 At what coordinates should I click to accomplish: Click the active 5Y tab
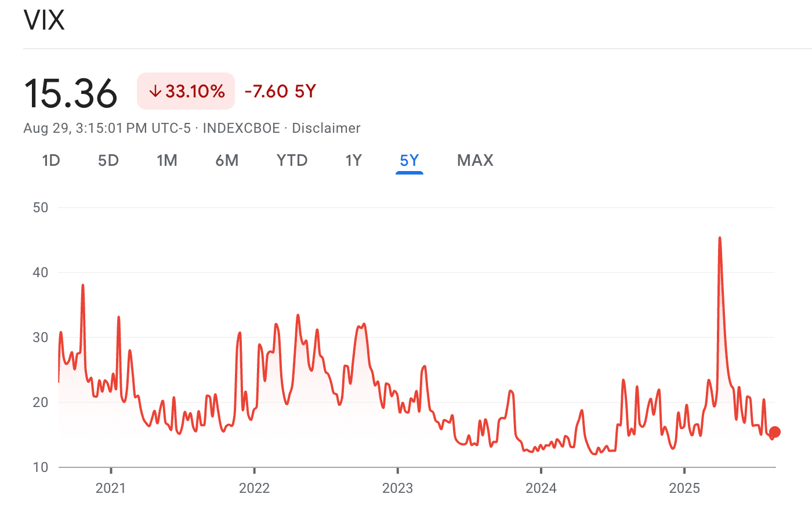409,161
